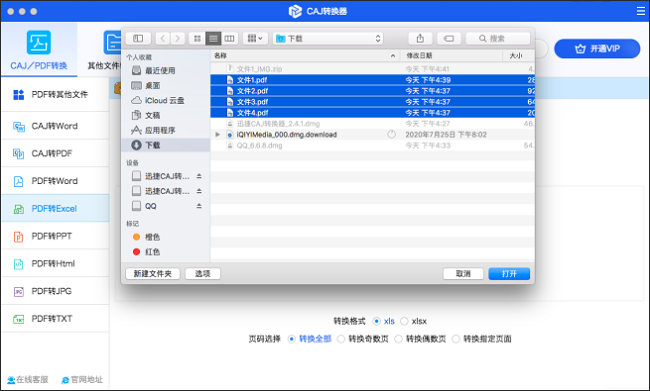This screenshot has height=391, width=650.
Task: Switch to column view in dialog
Action: (x=229, y=39)
